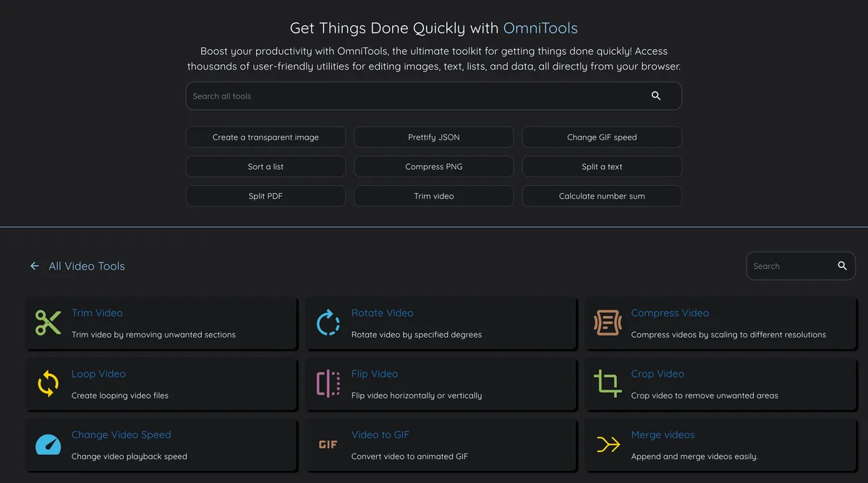This screenshot has height=483, width=868.
Task: Choose the Compress PNG shortcut
Action: tap(434, 166)
